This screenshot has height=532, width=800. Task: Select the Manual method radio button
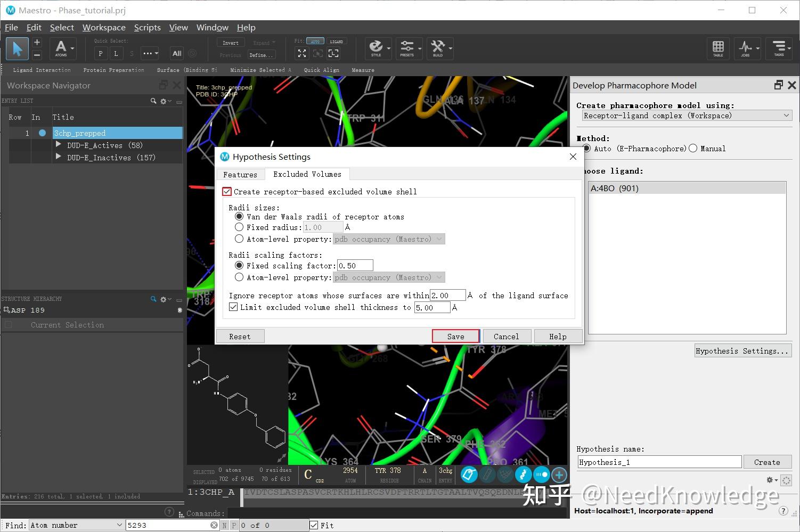[693, 149]
